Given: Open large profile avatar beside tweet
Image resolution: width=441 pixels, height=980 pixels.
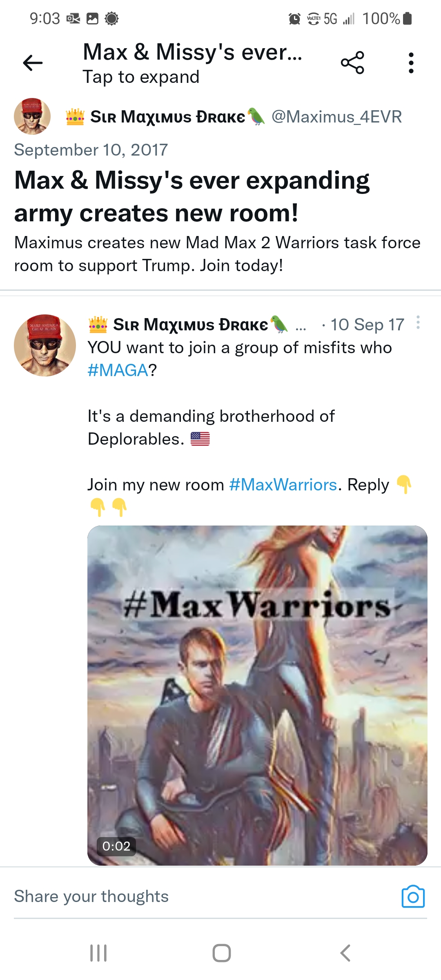Looking at the screenshot, I should pos(45,345).
